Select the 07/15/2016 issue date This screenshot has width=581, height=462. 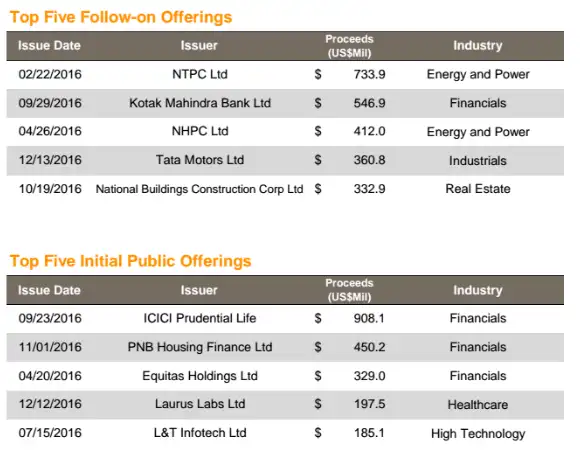[50, 433]
